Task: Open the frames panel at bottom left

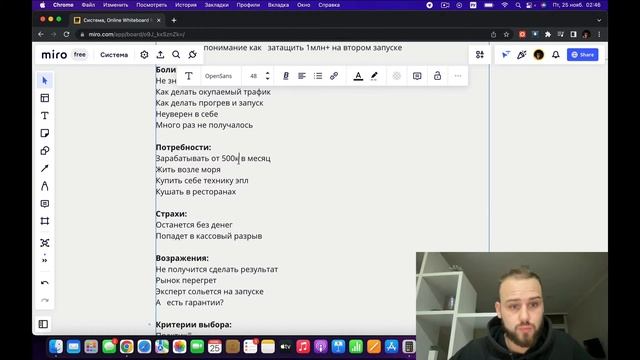Action: point(43,324)
